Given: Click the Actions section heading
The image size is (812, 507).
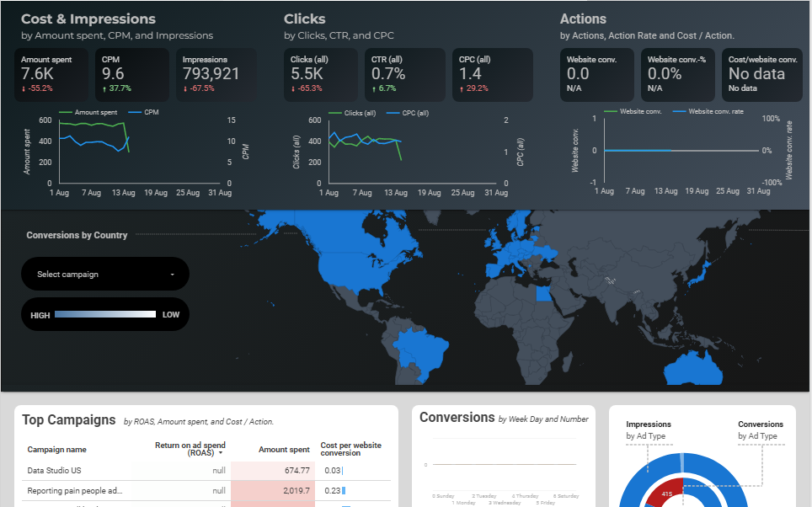Looking at the screenshot, I should [583, 19].
